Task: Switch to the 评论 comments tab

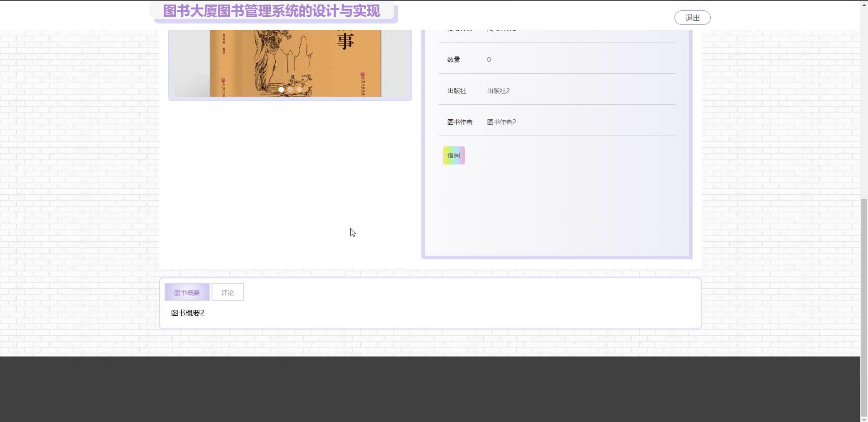Action: pos(227,292)
